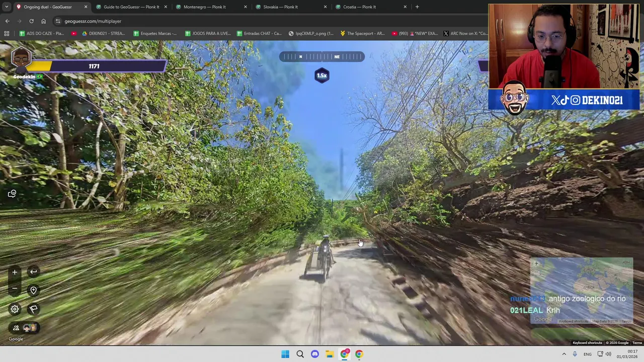Open the Windows Start menu
Image resolution: width=644 pixels, height=362 pixels.
click(285, 354)
